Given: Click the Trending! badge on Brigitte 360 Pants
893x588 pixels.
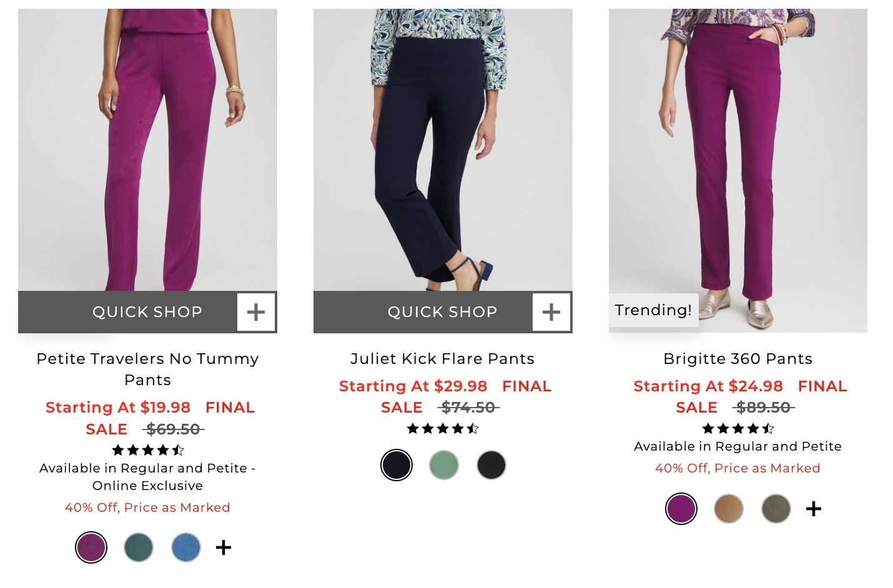Looking at the screenshot, I should click(x=653, y=310).
